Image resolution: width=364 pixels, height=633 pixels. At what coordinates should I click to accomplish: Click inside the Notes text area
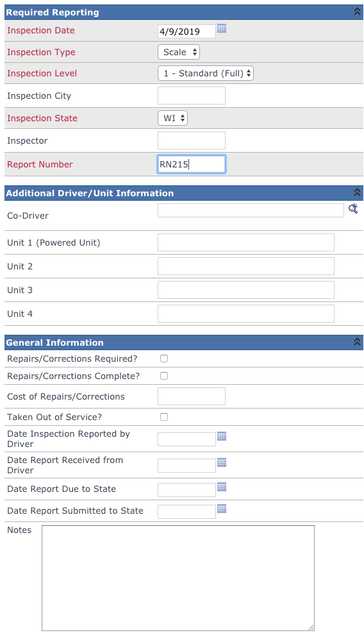(178, 578)
